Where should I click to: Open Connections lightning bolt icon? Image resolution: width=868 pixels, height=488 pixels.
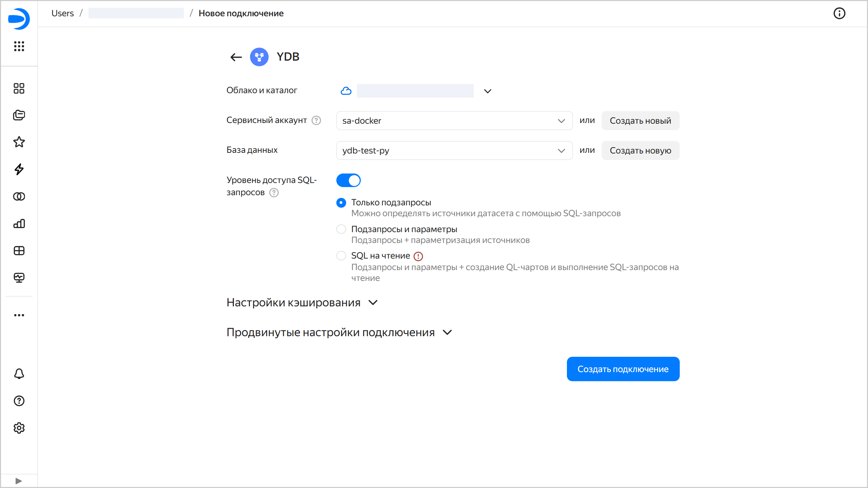19,169
